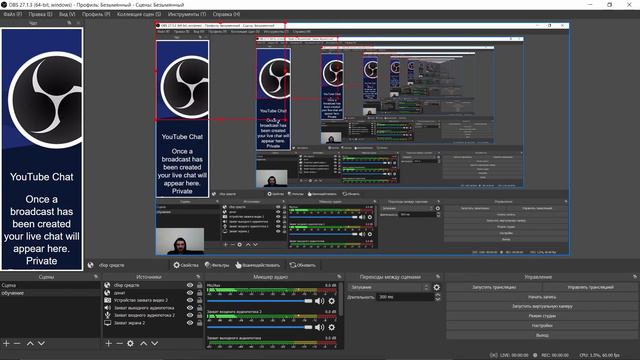Click Взаимодействовать on the source toolbar

pyautogui.click(x=257, y=265)
